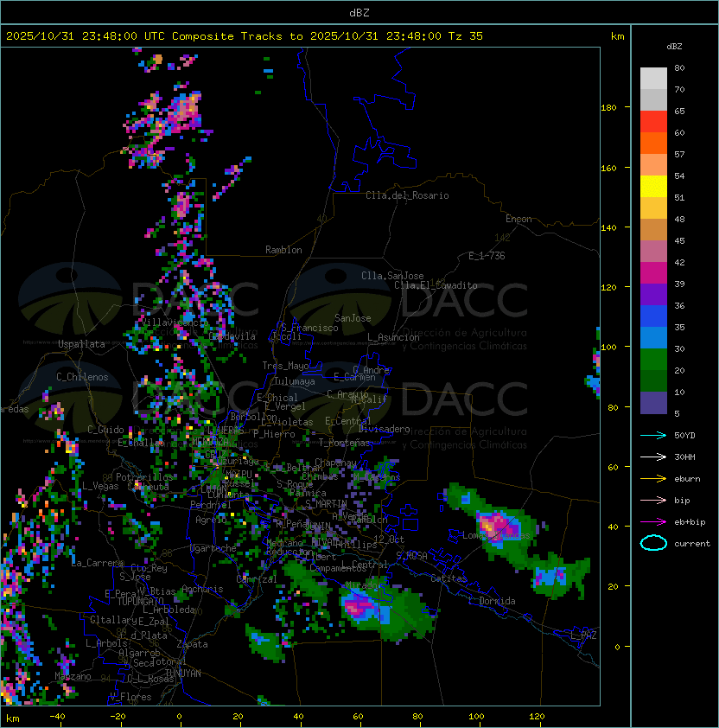Click the 'Carrizal' place label
The height and width of the screenshot is (728, 719).
click(x=257, y=579)
